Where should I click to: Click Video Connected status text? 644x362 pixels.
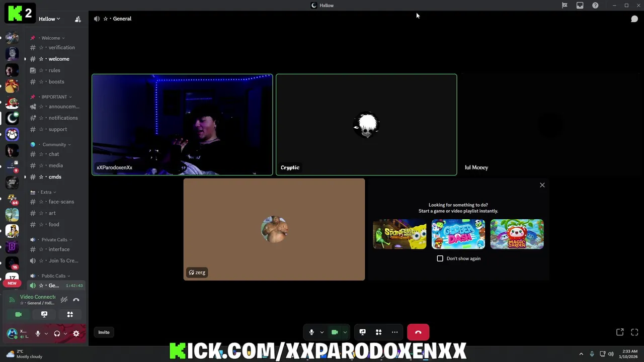[x=38, y=297]
